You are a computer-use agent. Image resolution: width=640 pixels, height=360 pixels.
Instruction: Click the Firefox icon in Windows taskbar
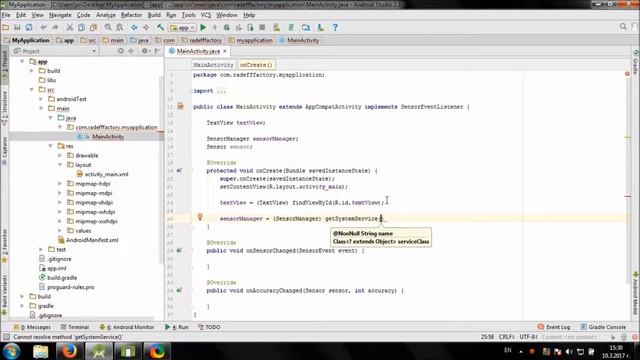(x=69, y=351)
